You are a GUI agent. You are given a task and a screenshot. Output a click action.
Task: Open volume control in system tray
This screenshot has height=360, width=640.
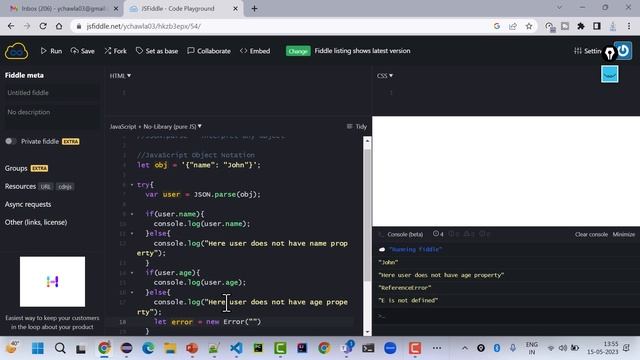pos(563,348)
